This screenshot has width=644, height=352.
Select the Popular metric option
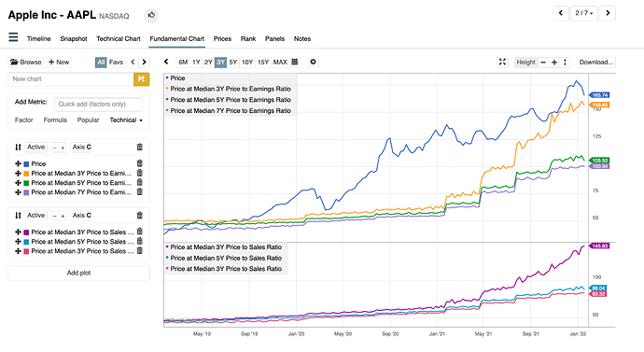pos(89,120)
